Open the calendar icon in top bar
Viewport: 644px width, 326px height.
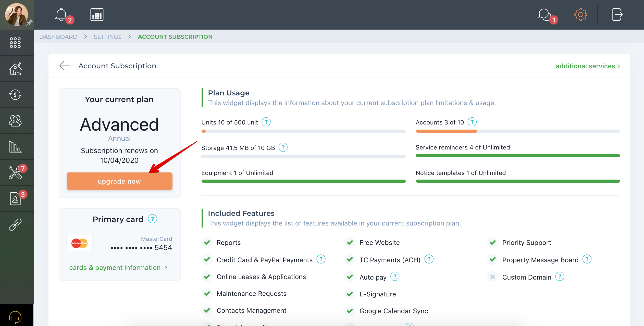(97, 15)
